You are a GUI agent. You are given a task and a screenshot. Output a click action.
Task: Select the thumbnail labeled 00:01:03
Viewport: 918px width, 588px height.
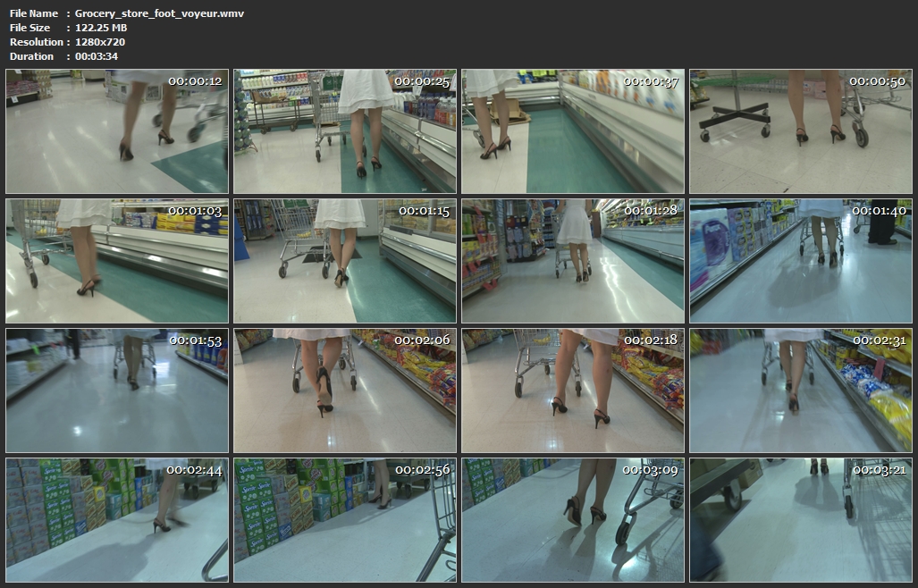point(117,261)
